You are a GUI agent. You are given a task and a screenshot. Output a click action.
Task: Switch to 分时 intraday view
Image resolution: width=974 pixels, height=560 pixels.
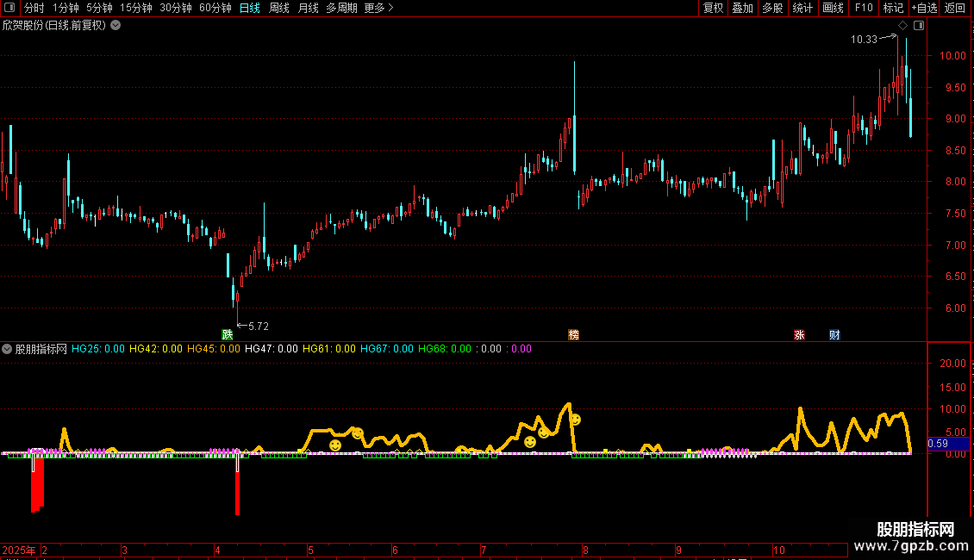pos(34,8)
